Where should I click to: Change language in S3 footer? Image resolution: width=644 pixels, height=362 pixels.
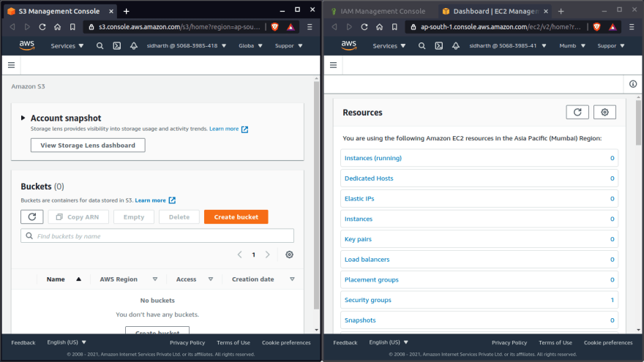(x=67, y=342)
